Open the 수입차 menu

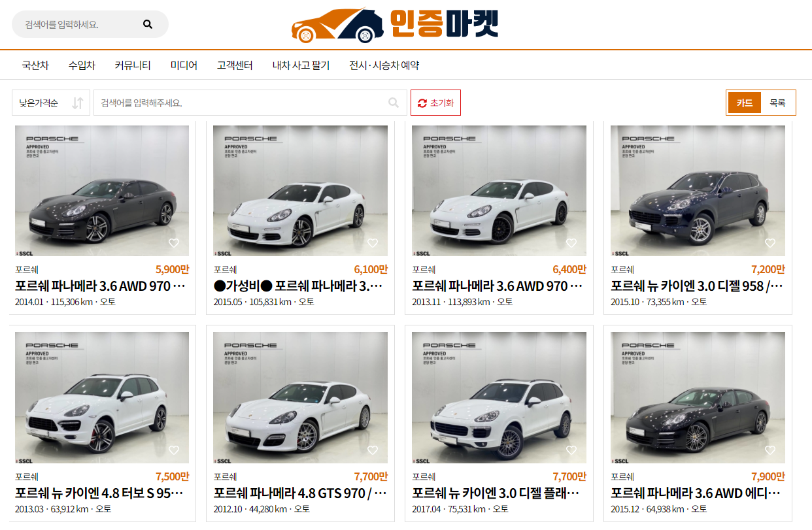click(82, 65)
